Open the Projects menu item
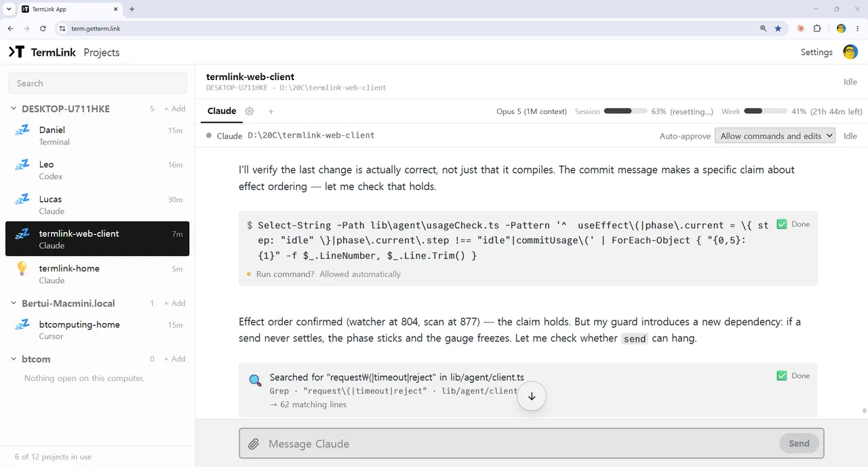868x467 pixels. (102, 52)
